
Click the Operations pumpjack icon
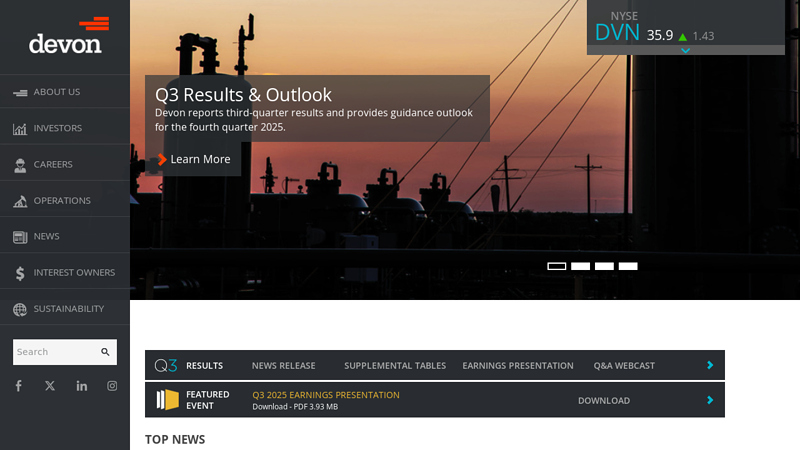pos(20,201)
